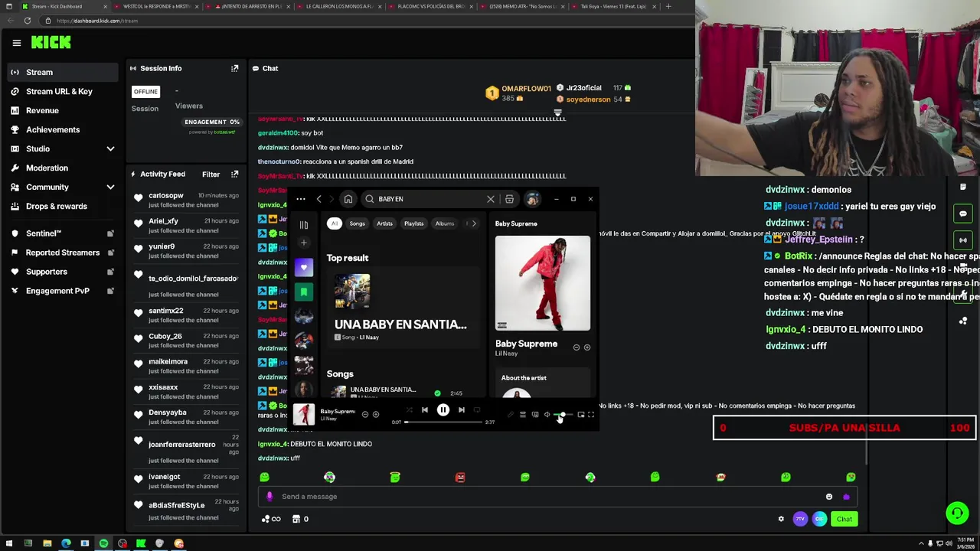Go back in Spotify navigation

(x=319, y=199)
